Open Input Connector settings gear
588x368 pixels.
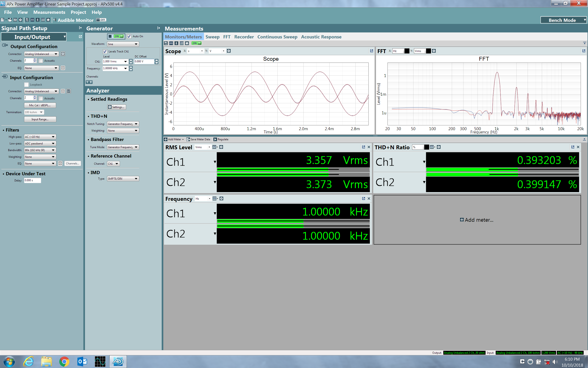pos(63,91)
